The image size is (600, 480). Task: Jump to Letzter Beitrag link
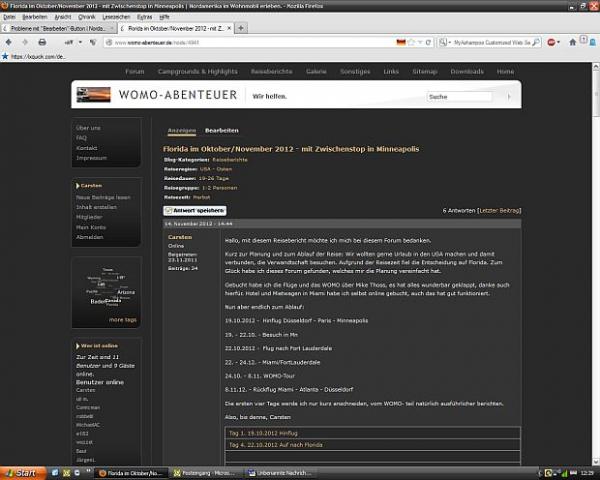pyautogui.click(x=499, y=211)
